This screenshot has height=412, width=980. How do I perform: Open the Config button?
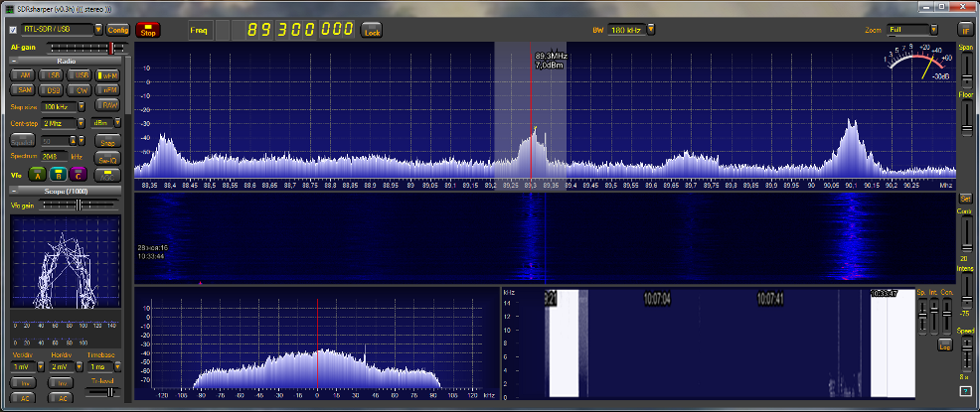pyautogui.click(x=118, y=30)
